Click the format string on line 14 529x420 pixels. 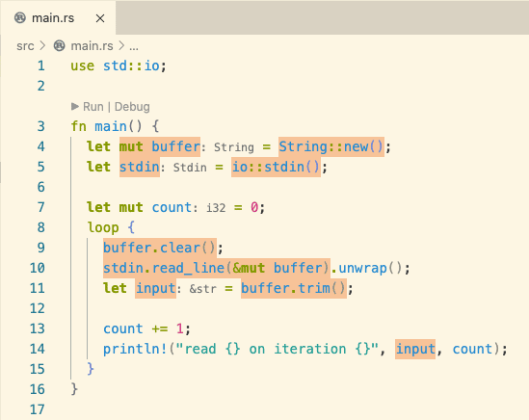pyautogui.click(x=277, y=349)
